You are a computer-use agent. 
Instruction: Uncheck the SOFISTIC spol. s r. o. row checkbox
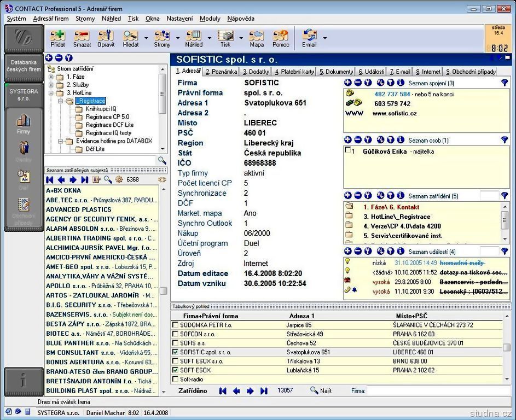[175, 352]
